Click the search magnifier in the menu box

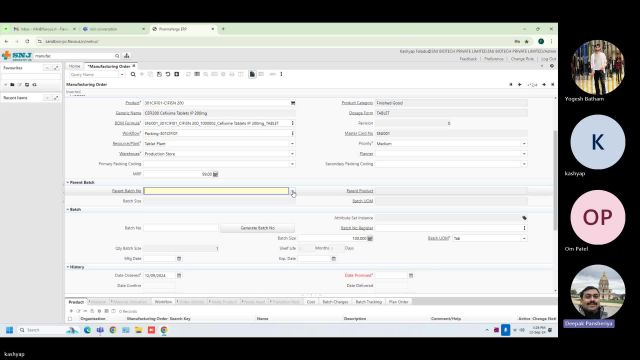[117, 56]
